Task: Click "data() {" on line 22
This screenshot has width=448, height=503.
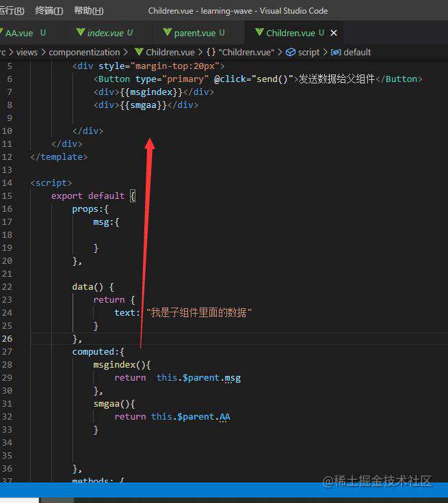Action: click(x=93, y=287)
